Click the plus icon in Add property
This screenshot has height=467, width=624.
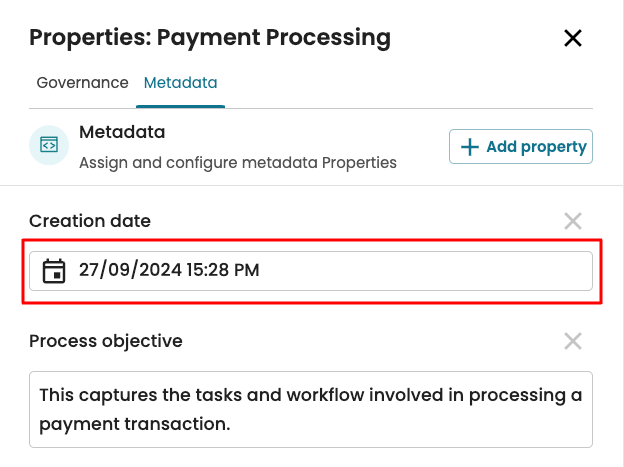pos(469,147)
